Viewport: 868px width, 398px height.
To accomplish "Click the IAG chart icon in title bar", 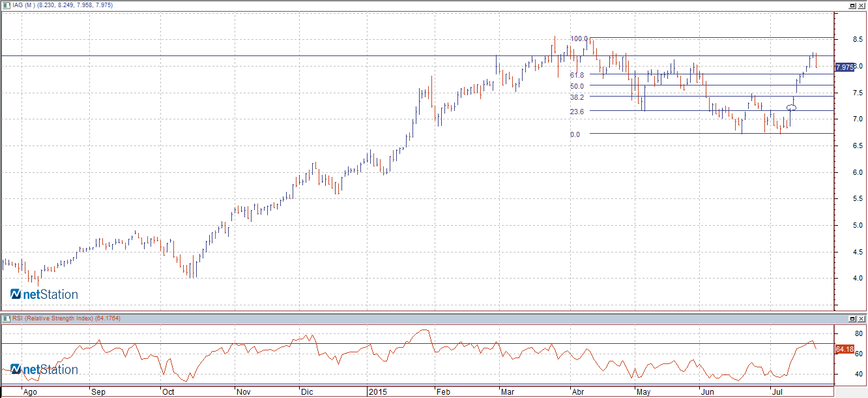I will pyautogui.click(x=5, y=5).
